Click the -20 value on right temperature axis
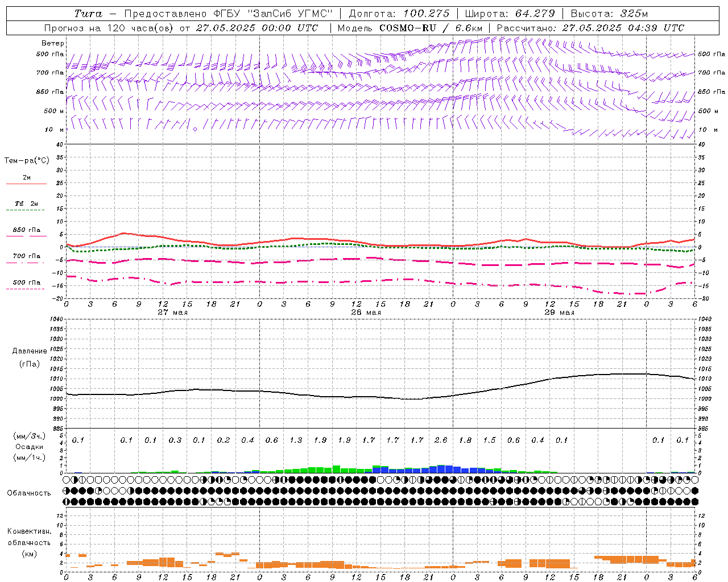Image resolution: width=728 pixels, height=582 pixels. pos(704,298)
